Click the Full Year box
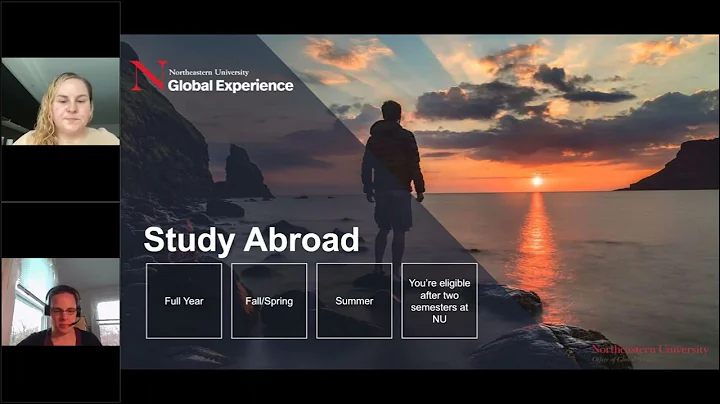Screen dimensions: 720x404 (184, 301)
